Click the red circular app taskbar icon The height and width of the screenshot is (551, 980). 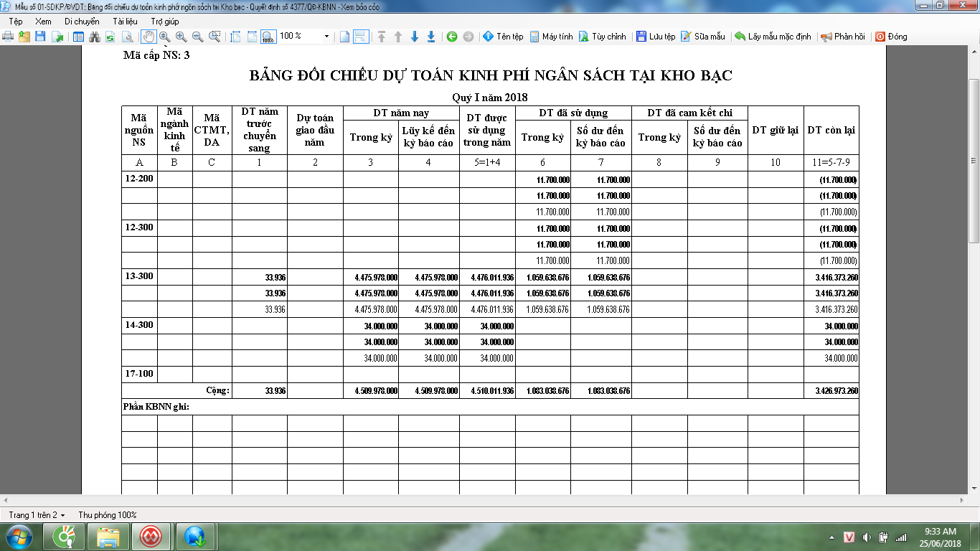click(151, 536)
